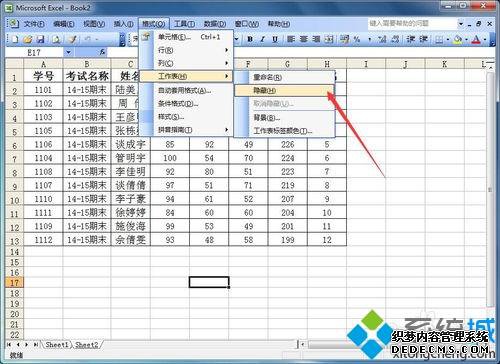Image resolution: width=500 pixels, height=364 pixels.
Task: Click the cell containing 1101
Action: [x=43, y=90]
